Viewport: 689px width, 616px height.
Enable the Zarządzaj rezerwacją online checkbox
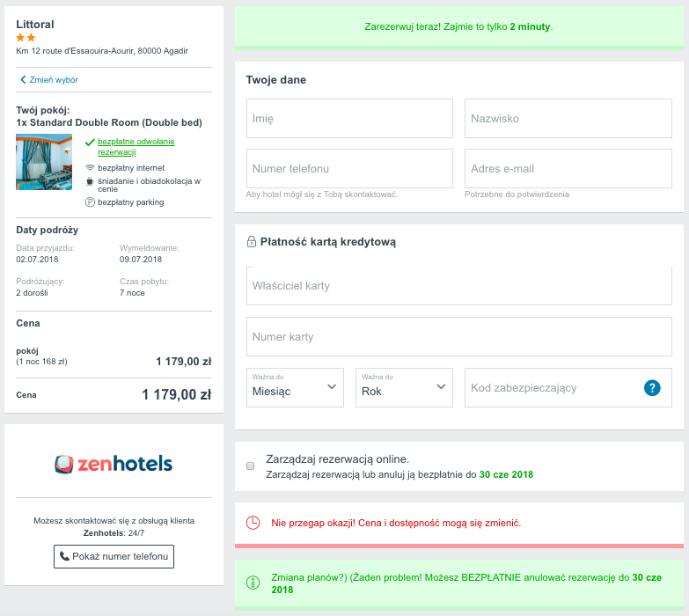pos(251,466)
